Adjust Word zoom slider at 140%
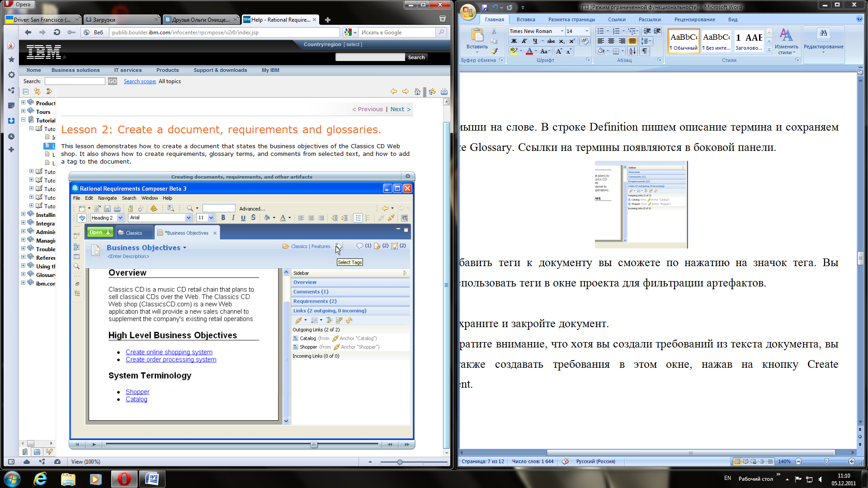868x488 pixels. coord(826,461)
